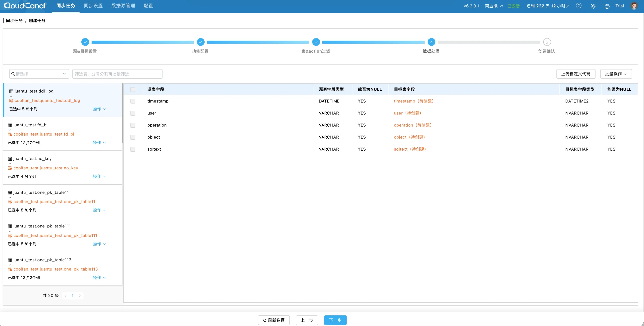The width and height of the screenshot is (644, 326).
Task: Open 操作 dropdown for juantu_test.one_pk_table111
Action: [99, 244]
